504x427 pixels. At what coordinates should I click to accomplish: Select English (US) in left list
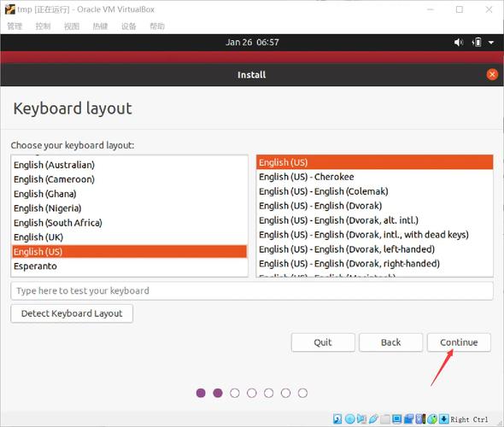[129, 252]
